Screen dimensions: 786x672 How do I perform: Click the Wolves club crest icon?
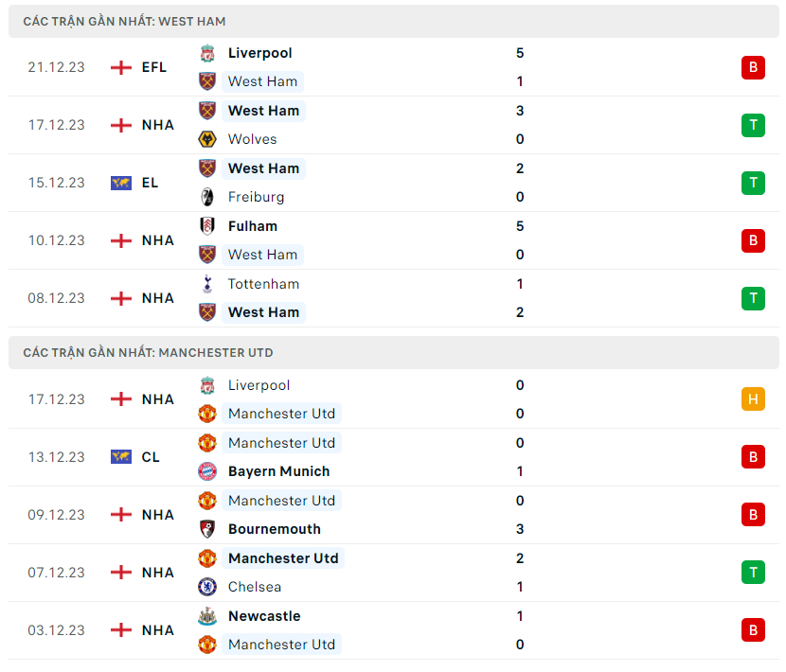(x=206, y=139)
